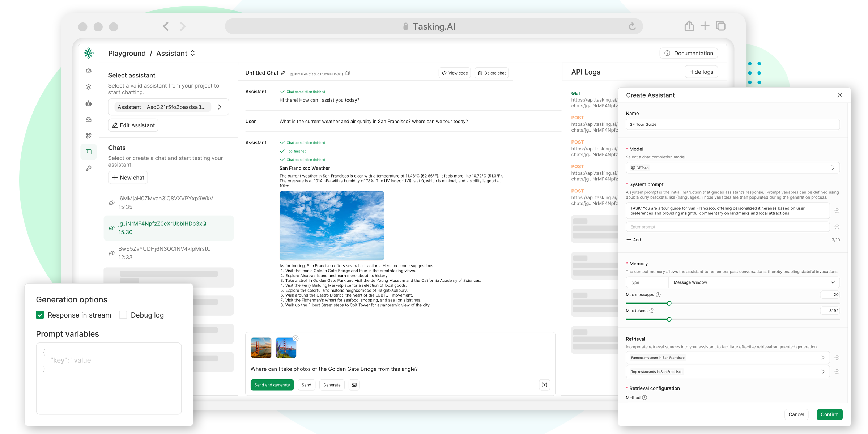Click the prompt variables icon in the message box

544,385
